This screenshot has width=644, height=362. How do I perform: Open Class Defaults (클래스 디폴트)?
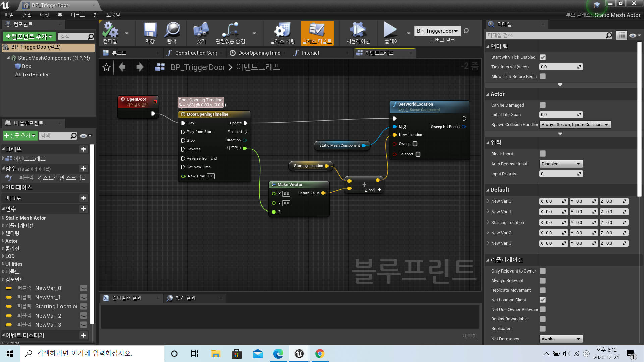[x=317, y=33]
